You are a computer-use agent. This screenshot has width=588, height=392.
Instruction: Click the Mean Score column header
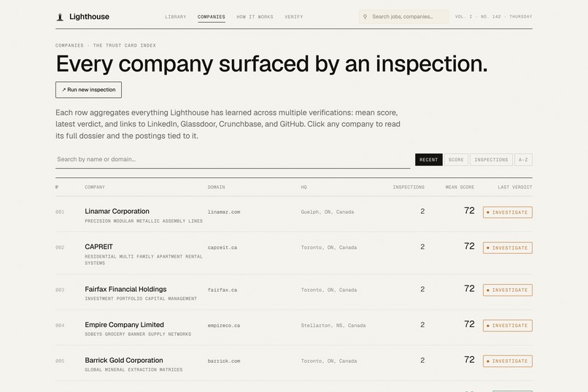460,187
